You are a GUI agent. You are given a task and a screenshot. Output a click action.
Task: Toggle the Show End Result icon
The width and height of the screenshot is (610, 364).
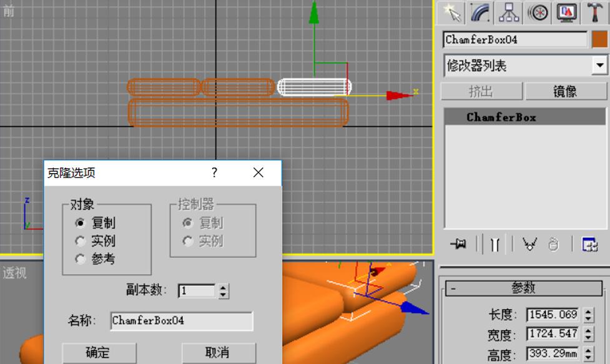coord(493,245)
